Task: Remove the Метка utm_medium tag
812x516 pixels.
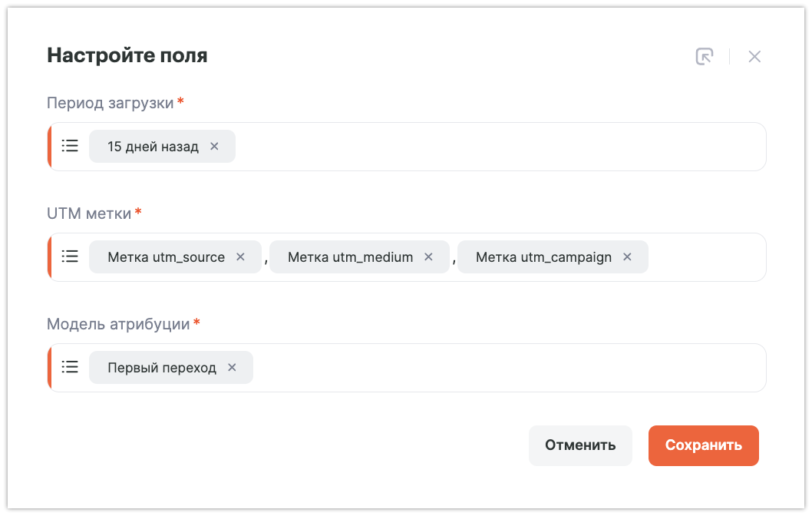Action: pos(428,257)
